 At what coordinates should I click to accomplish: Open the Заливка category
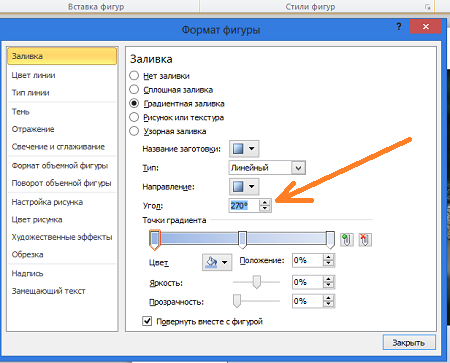click(x=62, y=56)
